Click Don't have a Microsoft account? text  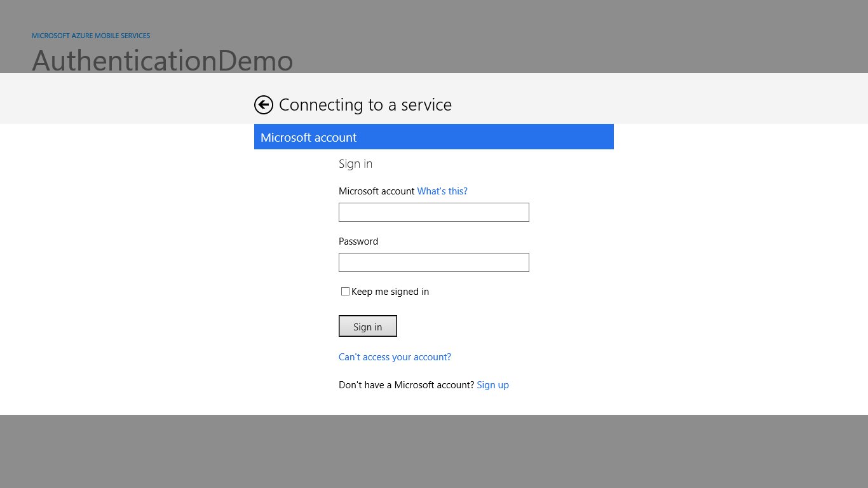tap(406, 385)
